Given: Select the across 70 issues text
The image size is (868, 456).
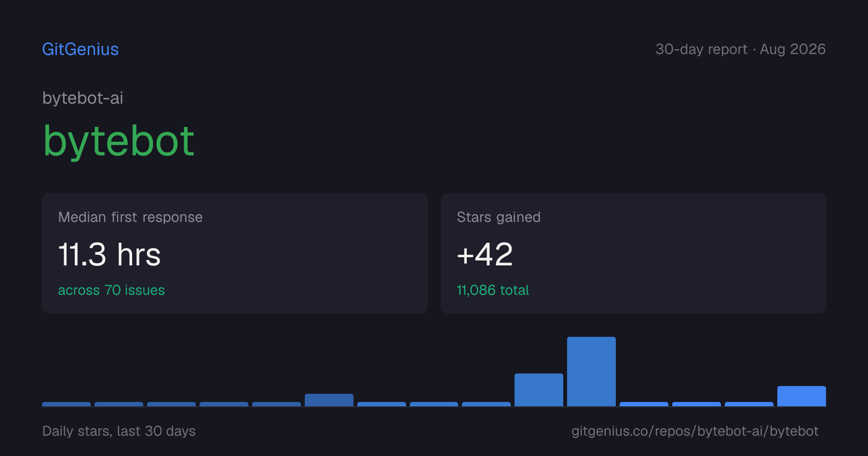Looking at the screenshot, I should click(x=111, y=290).
